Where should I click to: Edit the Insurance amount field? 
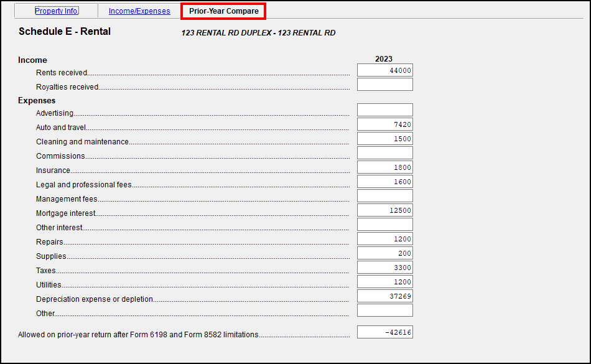385,167
